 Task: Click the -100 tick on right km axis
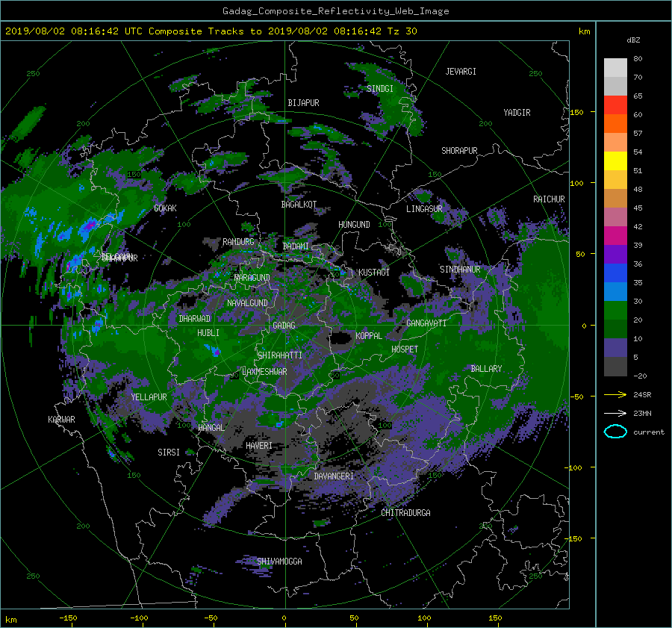[572, 467]
